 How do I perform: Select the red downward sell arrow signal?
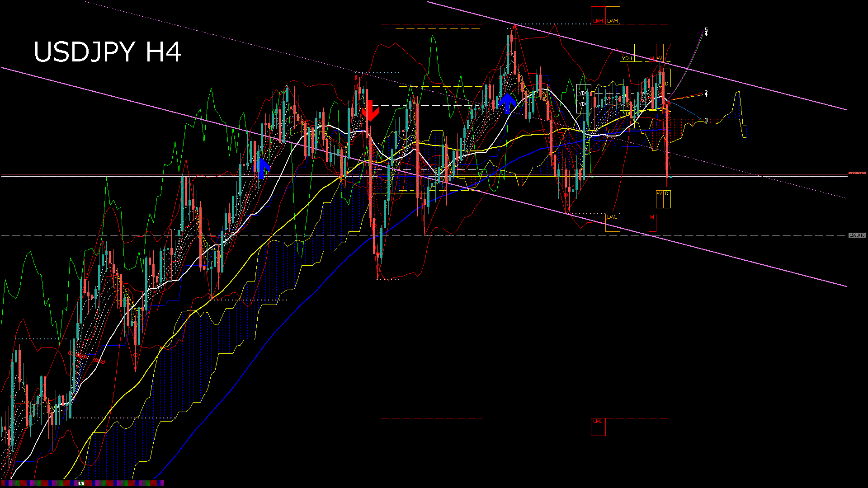(x=371, y=112)
